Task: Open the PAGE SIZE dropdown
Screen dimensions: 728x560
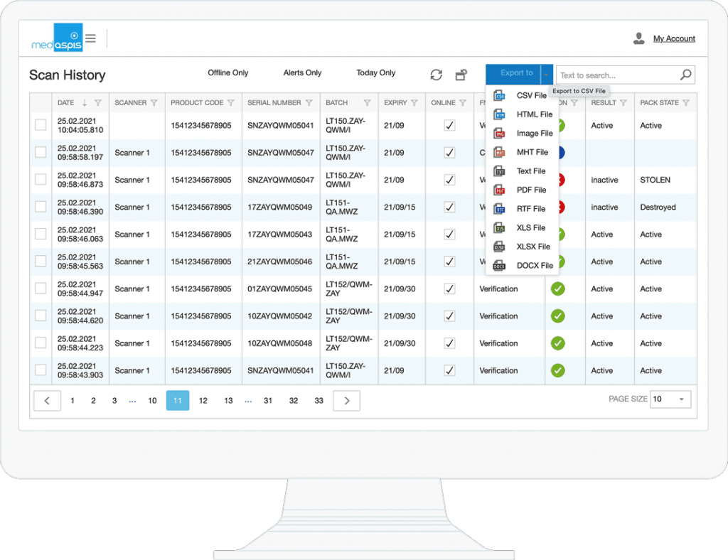Action: coord(669,399)
